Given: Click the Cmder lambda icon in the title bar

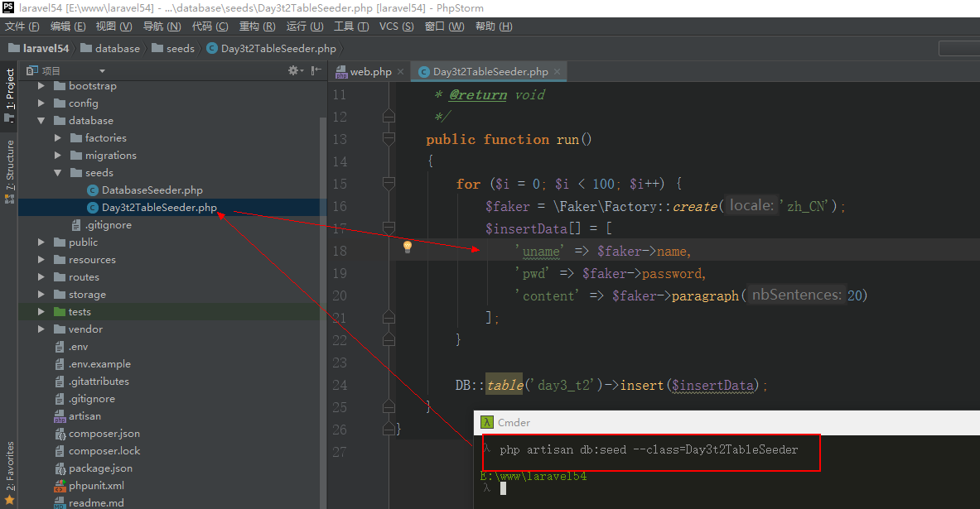Looking at the screenshot, I should tap(487, 422).
